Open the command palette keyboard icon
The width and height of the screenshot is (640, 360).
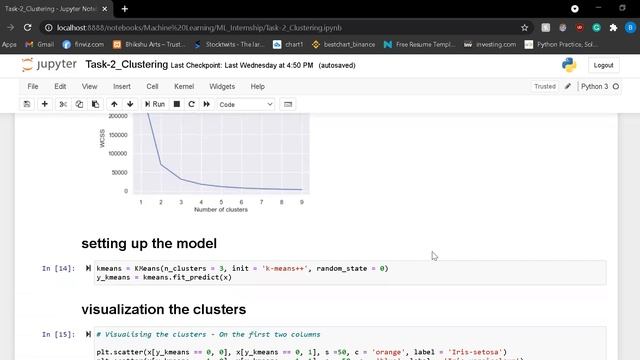tap(288, 104)
